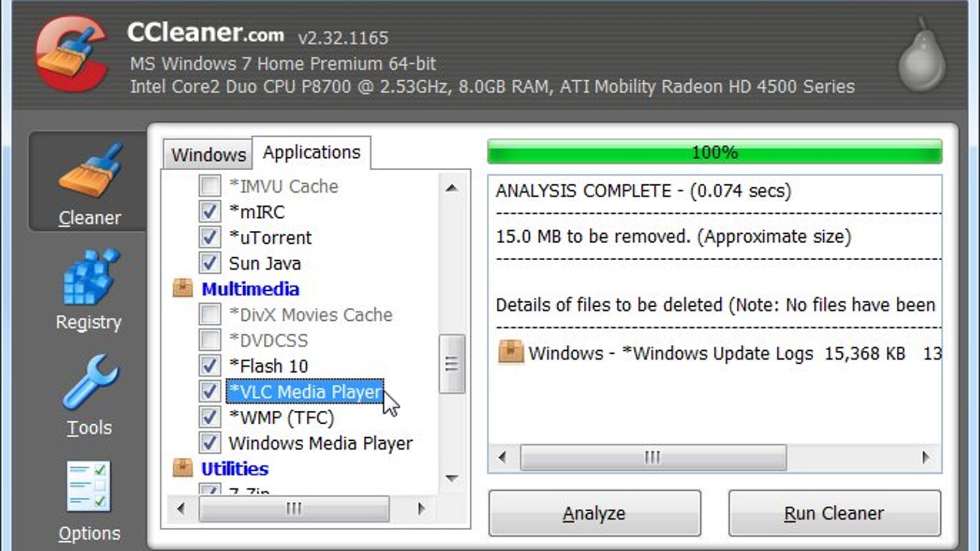Viewport: 980px width, 551px height.
Task: Uncheck the Sun Java checkbox
Action: click(209, 263)
